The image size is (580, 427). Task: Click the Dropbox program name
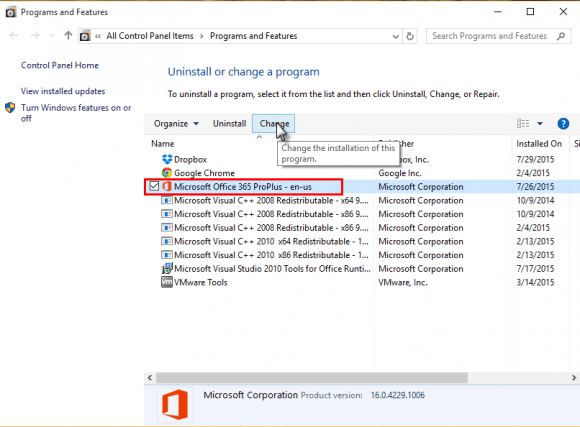click(x=190, y=159)
